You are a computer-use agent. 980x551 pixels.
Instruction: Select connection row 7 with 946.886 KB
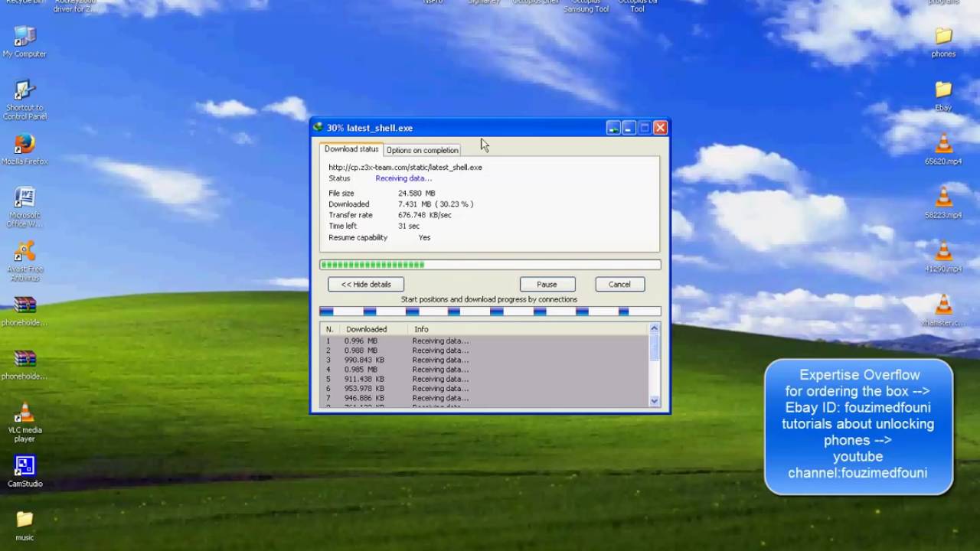484,398
